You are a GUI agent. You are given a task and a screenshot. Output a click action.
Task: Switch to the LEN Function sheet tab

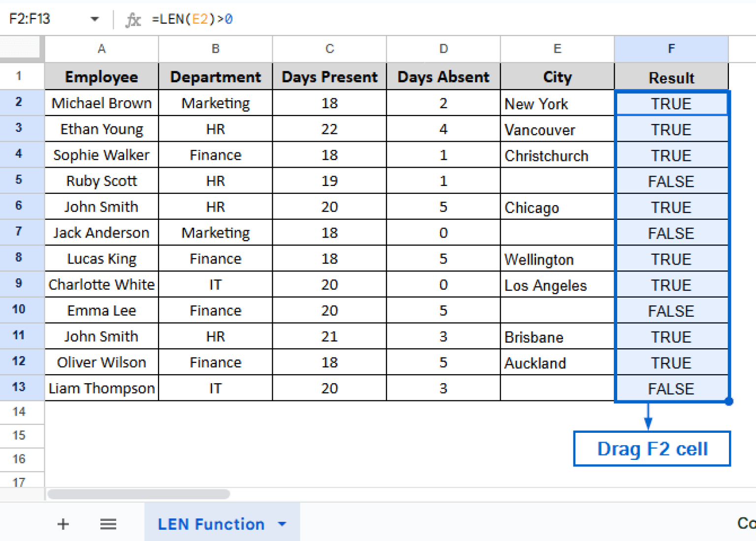point(211,524)
